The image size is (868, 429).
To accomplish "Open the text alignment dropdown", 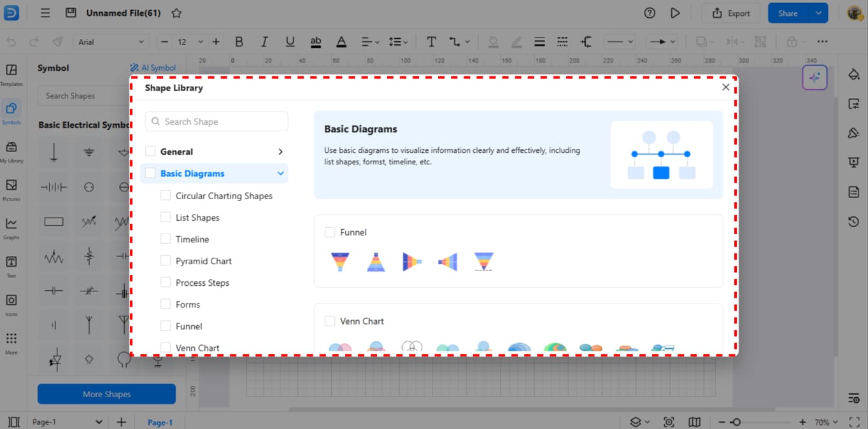I will click(x=370, y=42).
